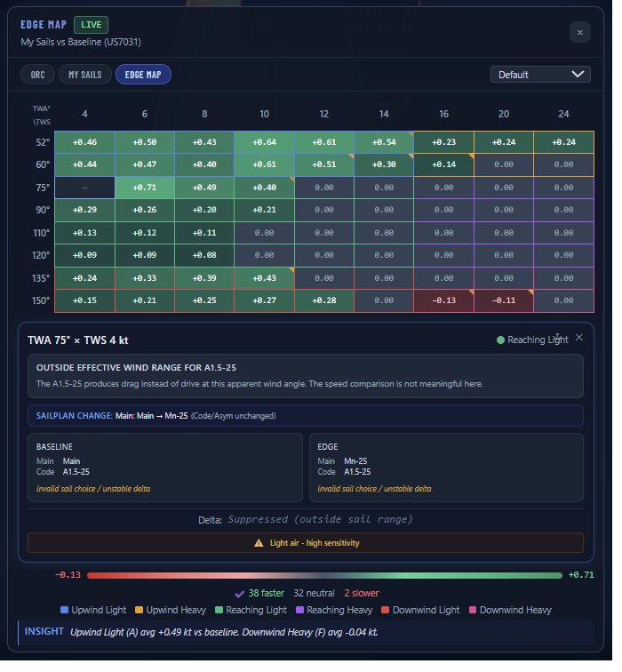Open the Default dropdown menu
Screen dimensions: 622x672
540,75
